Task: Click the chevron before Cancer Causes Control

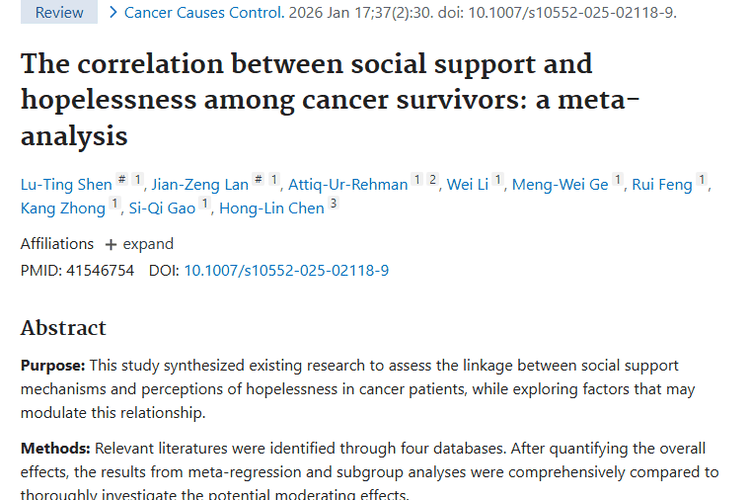Action: 113,13
